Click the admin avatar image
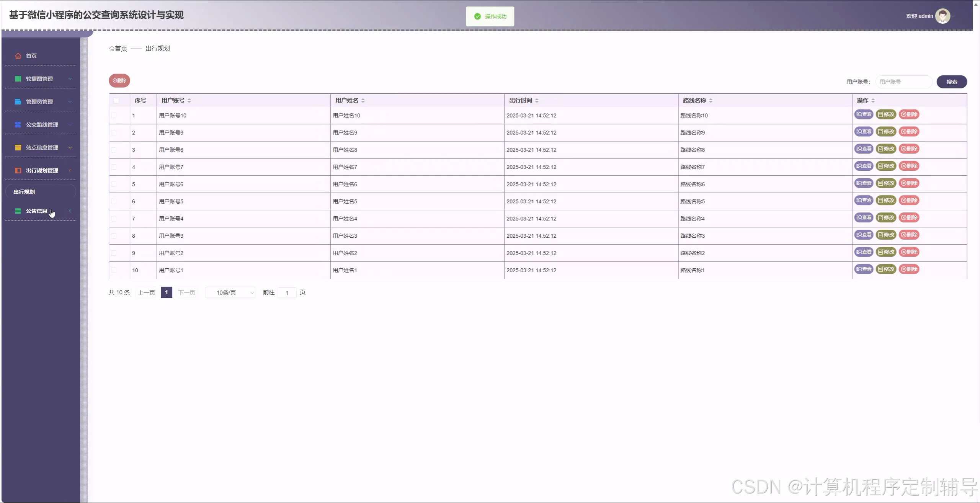Screen dimensions: 980x503 click(x=942, y=16)
